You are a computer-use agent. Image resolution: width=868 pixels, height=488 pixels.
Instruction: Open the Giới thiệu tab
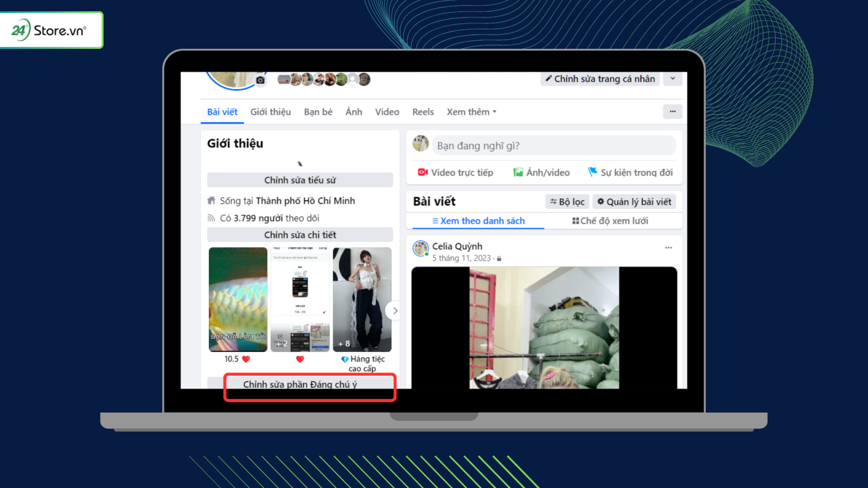[x=271, y=112]
